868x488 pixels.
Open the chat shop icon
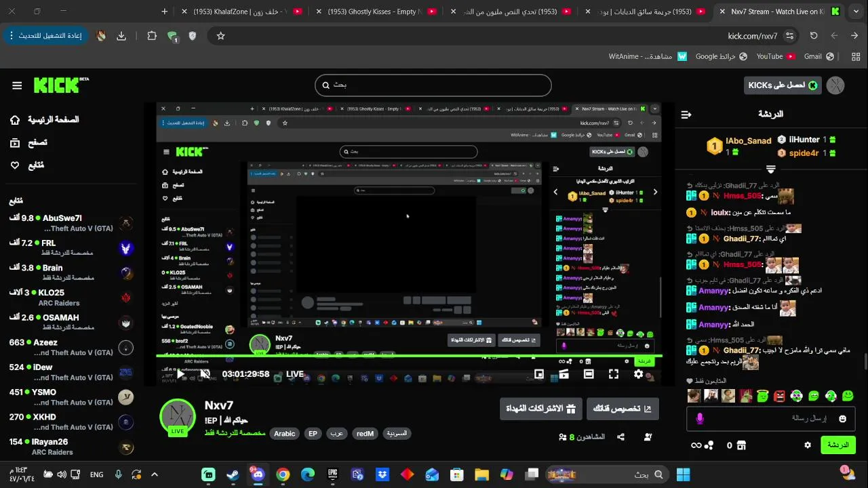741,445
